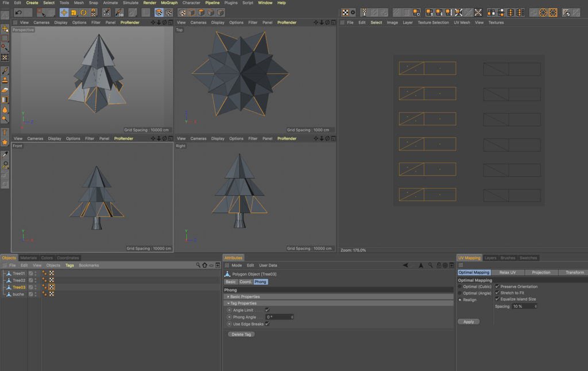This screenshot has width=588, height=371.
Task: Select the Optimal (Angle) radio button
Action: [460, 293]
